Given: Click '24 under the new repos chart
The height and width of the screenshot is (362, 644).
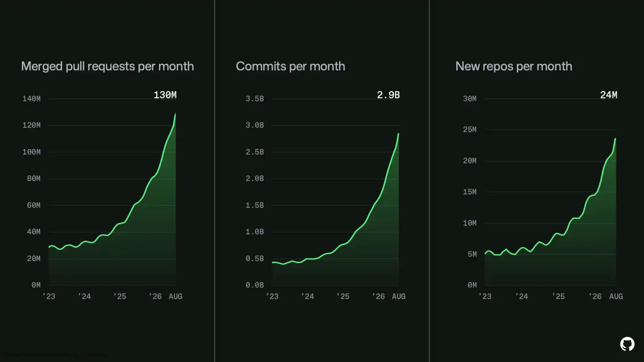Looking at the screenshot, I should coord(522,296).
